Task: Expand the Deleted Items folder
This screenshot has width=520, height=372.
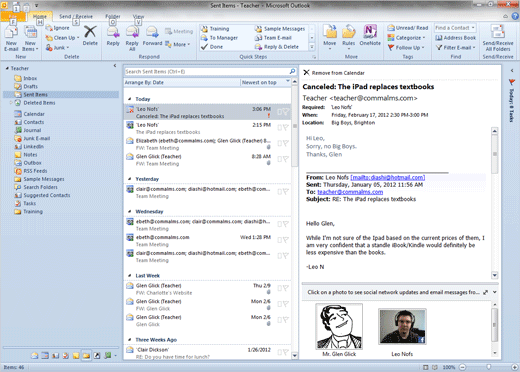Action: pyautogui.click(x=11, y=103)
